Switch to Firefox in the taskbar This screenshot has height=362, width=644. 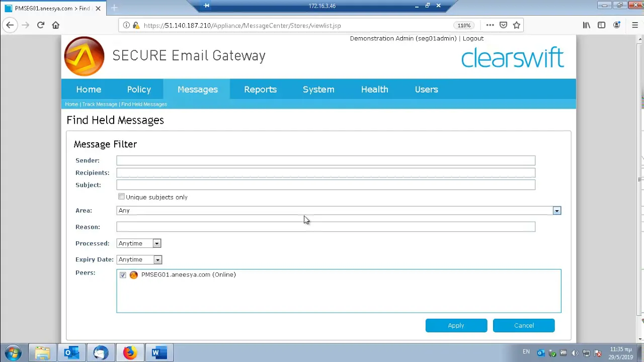[x=130, y=353]
